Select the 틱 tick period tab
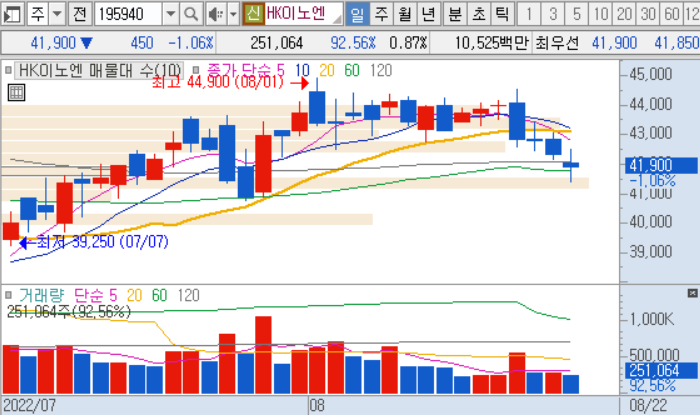The width and height of the screenshot is (700, 415). tap(502, 14)
